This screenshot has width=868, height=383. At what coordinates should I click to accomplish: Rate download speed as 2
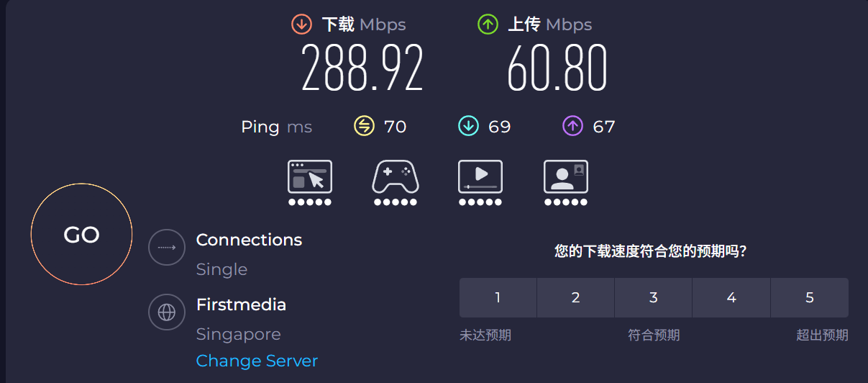tap(575, 297)
